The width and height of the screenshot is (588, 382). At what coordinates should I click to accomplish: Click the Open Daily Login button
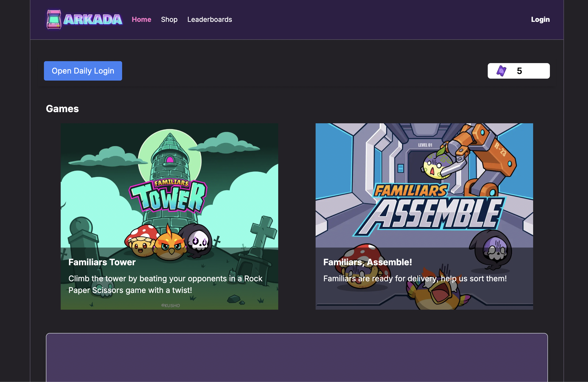[83, 71]
